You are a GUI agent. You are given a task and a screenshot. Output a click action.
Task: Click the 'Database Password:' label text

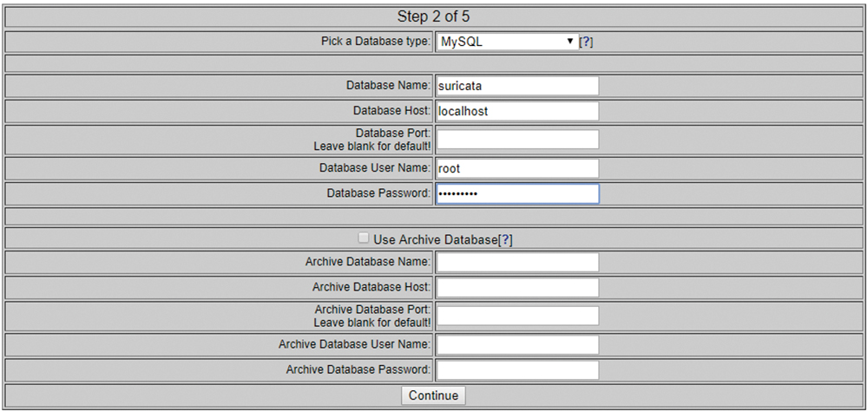click(x=378, y=193)
